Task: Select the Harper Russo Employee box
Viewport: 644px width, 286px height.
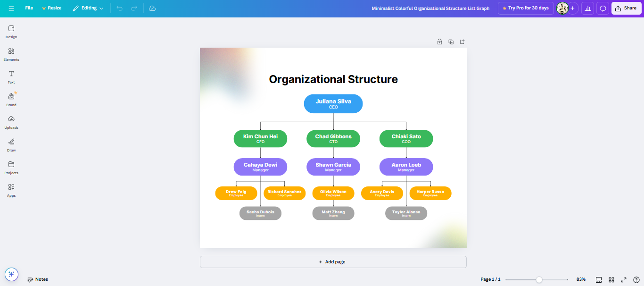Action: tap(430, 193)
